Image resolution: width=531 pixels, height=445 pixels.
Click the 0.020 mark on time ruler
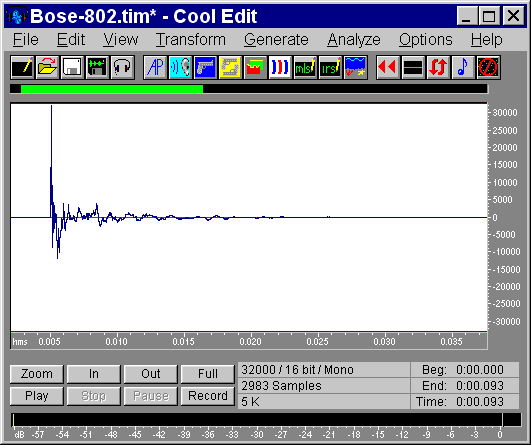[x=250, y=341]
